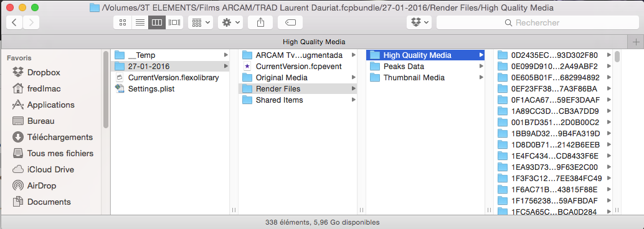Select the ARCAM Tv...ugmentada folder
644x229 pixels.
coord(298,55)
